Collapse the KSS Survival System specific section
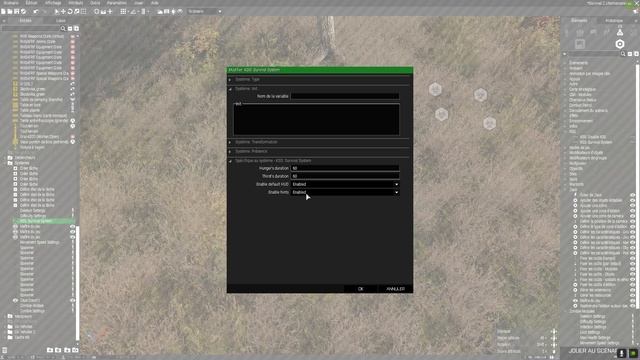Screen dimensions: 640x360 pos(230,161)
